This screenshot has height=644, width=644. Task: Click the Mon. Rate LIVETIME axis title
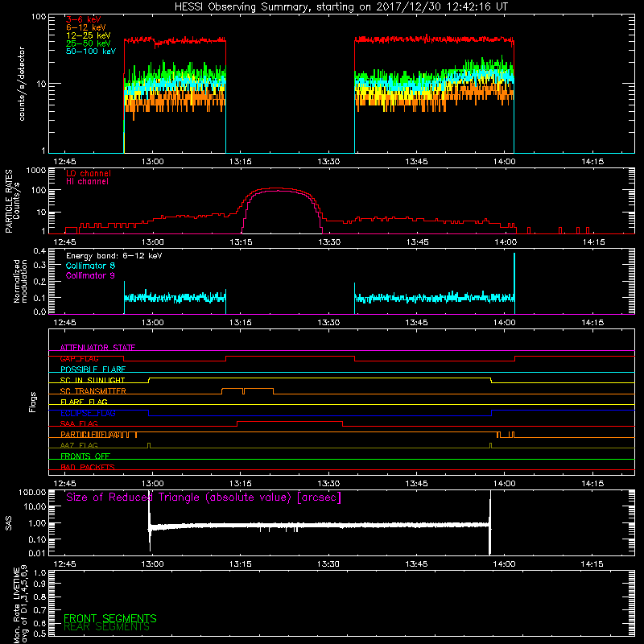21,605
